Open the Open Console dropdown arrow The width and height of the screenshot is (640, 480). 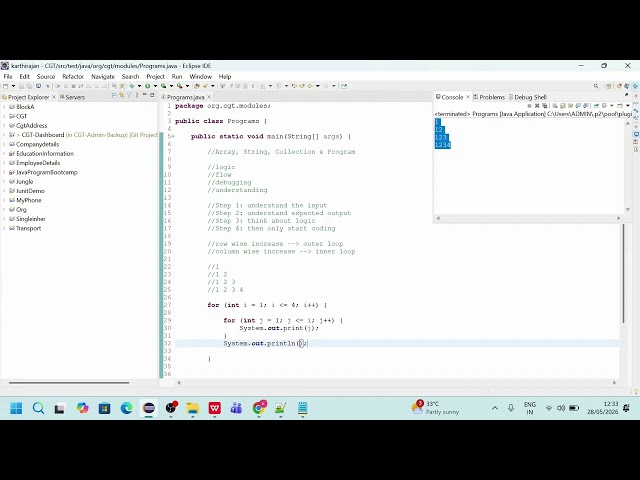point(628,106)
